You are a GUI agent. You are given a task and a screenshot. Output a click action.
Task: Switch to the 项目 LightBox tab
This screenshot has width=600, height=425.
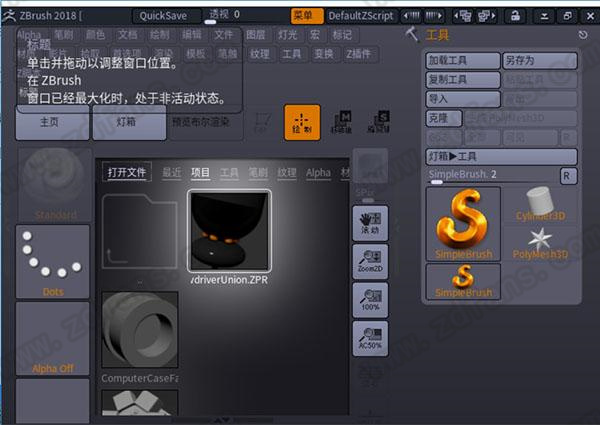(201, 173)
